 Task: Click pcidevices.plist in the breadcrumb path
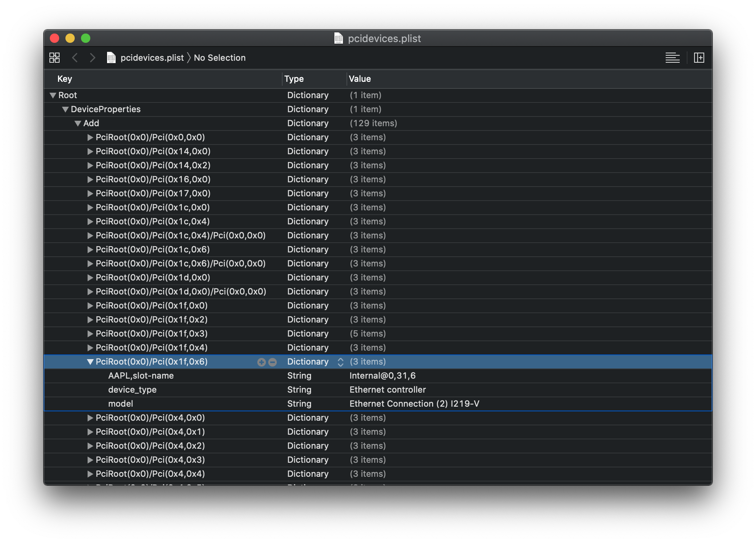(x=153, y=57)
